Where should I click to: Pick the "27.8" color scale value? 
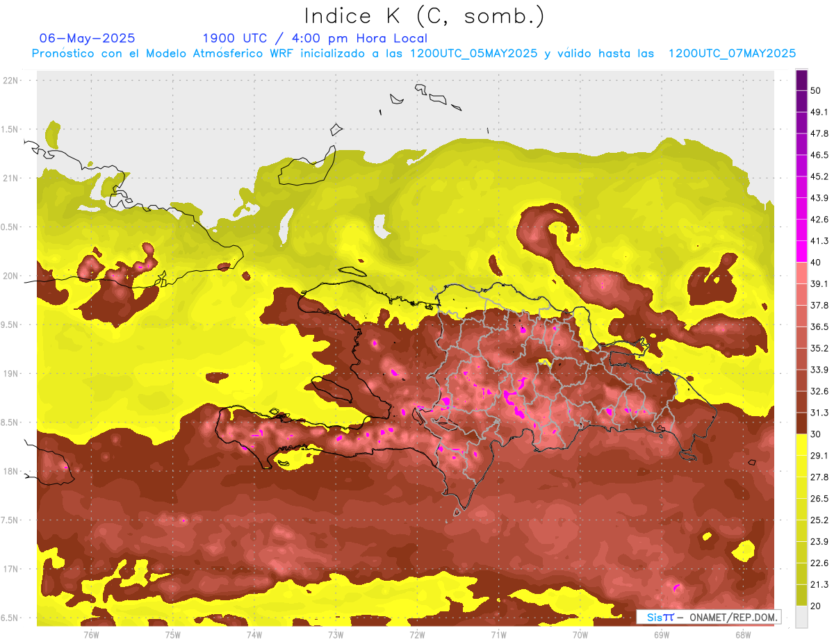(x=819, y=477)
